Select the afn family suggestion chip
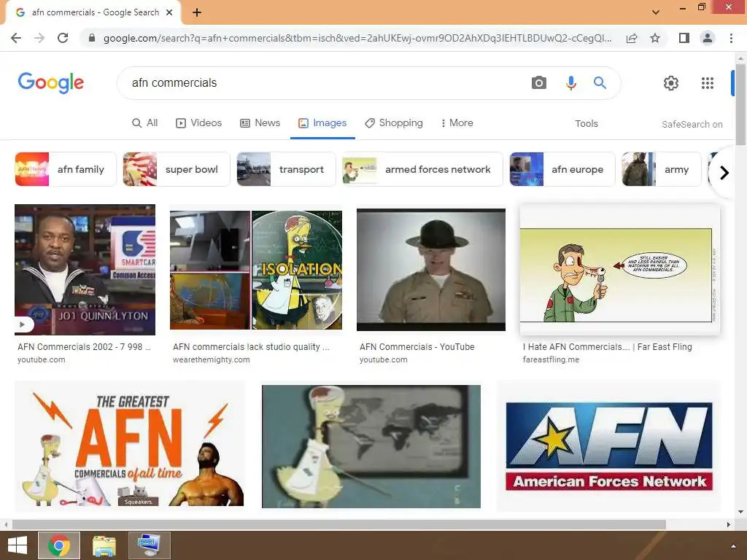This screenshot has width=747, height=560. click(x=65, y=169)
